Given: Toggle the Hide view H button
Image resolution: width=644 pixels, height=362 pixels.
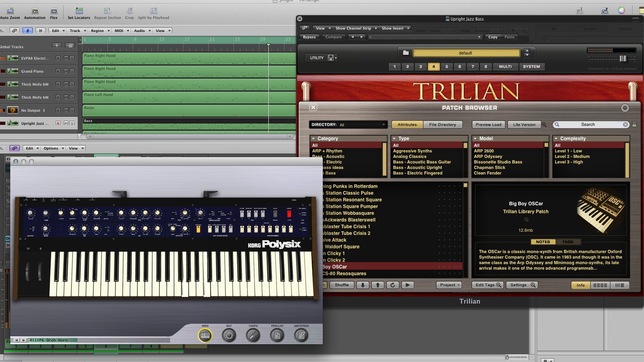Looking at the screenshot, I should point(40,30).
